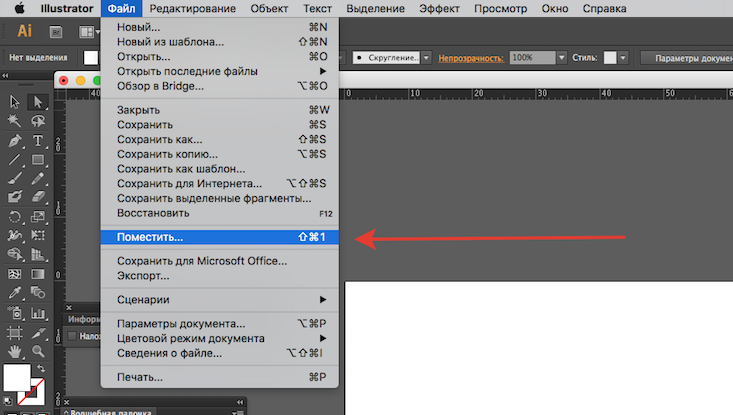Choose Сохранить для Интернета… item

(x=220, y=184)
